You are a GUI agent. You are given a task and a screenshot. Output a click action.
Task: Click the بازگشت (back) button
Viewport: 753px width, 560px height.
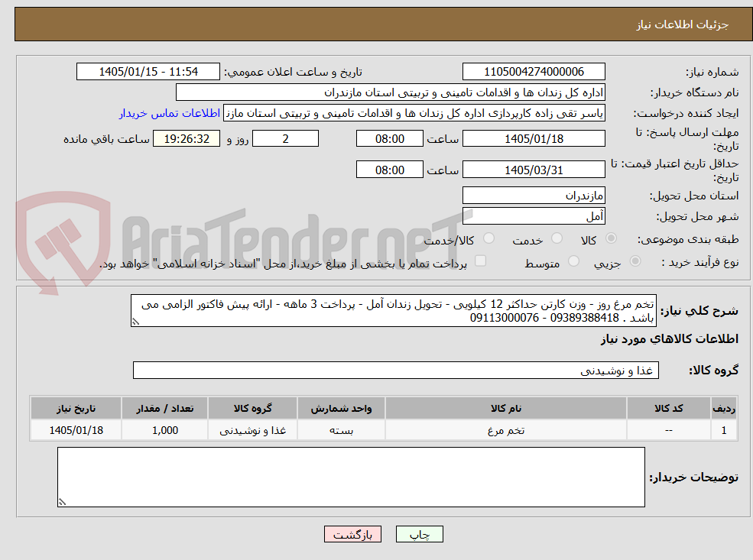[x=352, y=534]
